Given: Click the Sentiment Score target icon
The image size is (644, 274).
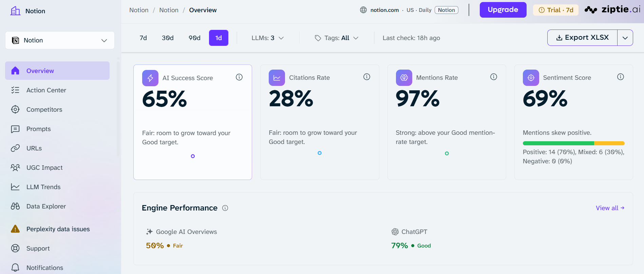Looking at the screenshot, I should pyautogui.click(x=531, y=78).
